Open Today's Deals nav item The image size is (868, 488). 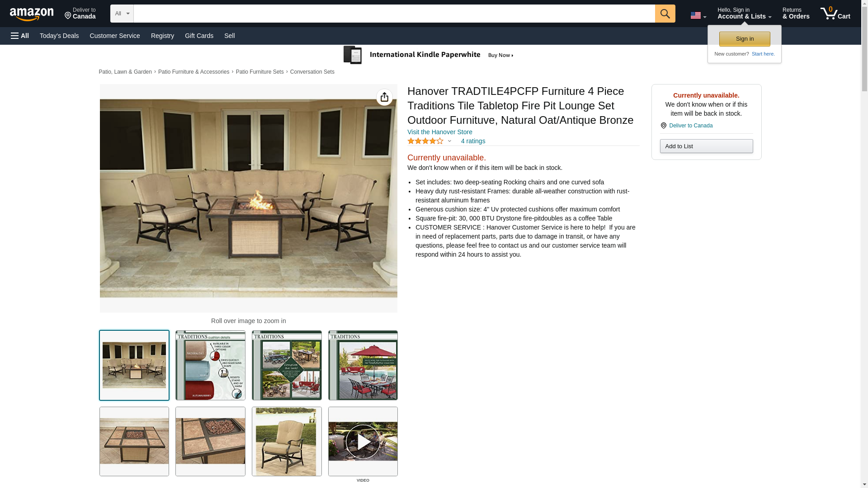point(59,36)
